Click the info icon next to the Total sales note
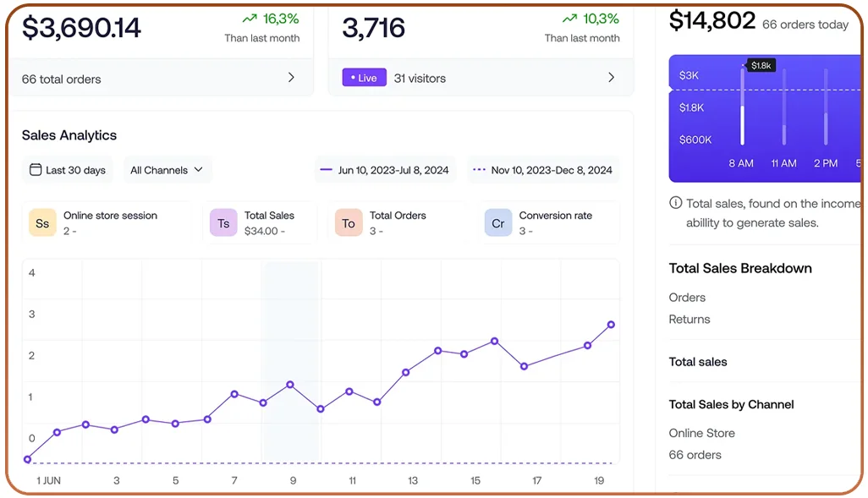 point(675,203)
